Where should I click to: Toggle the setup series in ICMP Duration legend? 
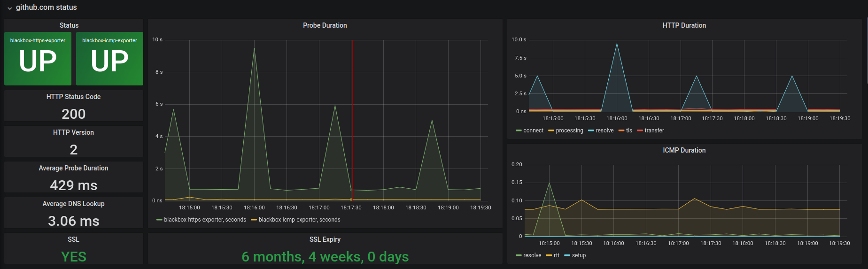coord(579,255)
